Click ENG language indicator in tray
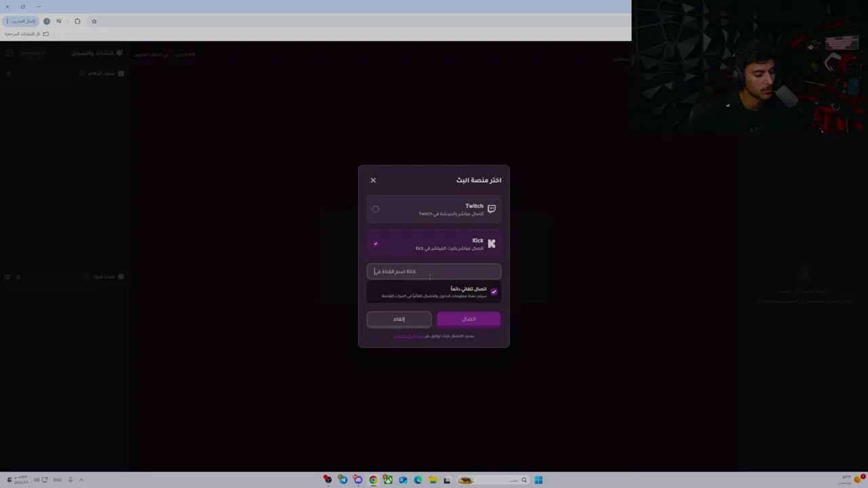Viewport: 868px width, 488px height. [x=58, y=480]
